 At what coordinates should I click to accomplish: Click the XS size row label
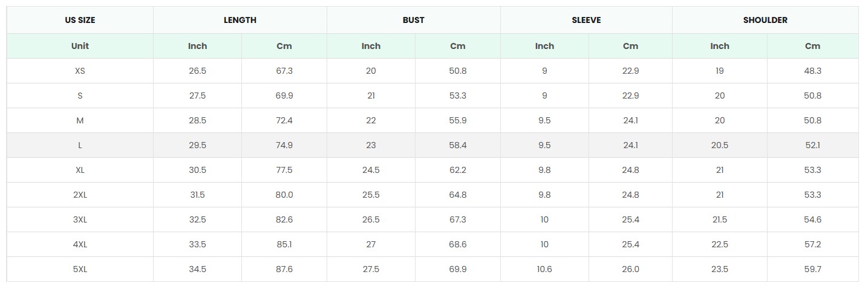coord(80,71)
